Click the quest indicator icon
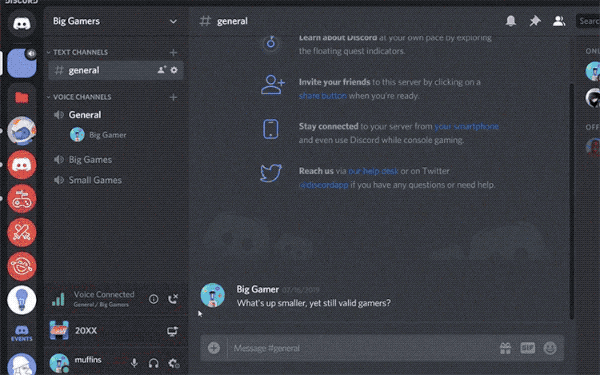This screenshot has height=375, width=600. tap(271, 42)
